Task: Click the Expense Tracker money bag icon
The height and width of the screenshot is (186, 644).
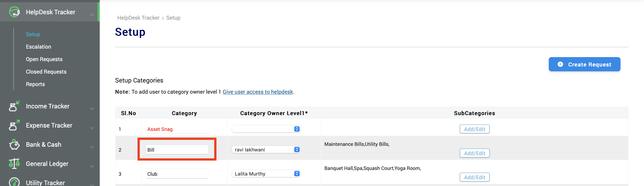Action: [x=14, y=125]
